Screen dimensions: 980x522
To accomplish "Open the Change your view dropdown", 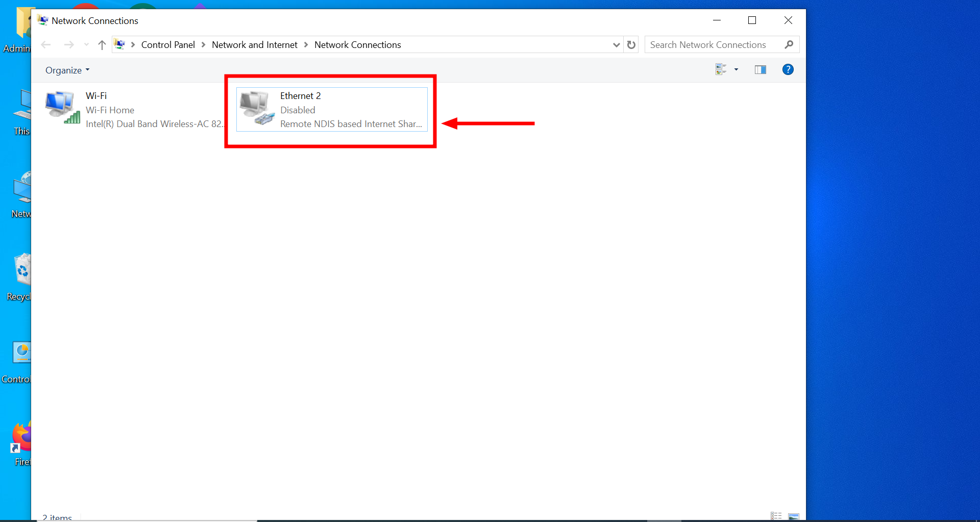I will point(727,69).
